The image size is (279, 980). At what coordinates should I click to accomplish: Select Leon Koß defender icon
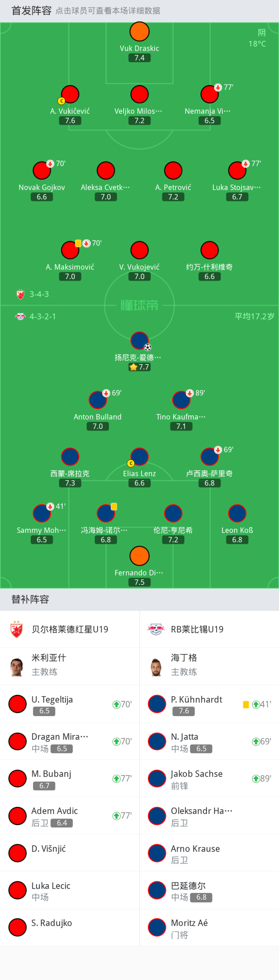237,513
